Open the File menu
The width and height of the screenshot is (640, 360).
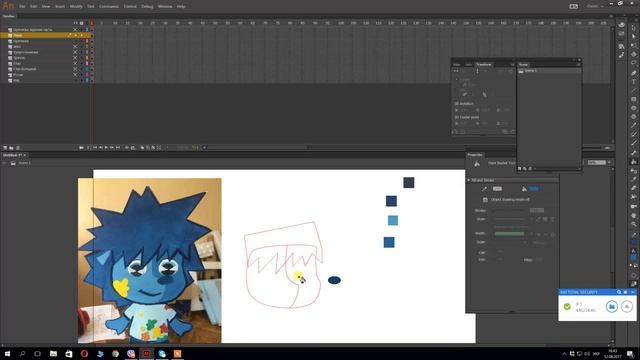click(x=22, y=7)
